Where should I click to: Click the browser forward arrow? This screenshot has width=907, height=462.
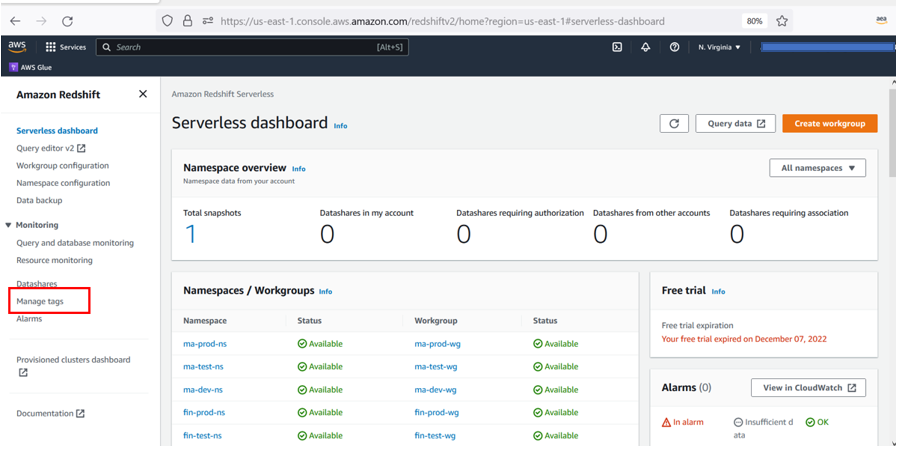pos(42,21)
